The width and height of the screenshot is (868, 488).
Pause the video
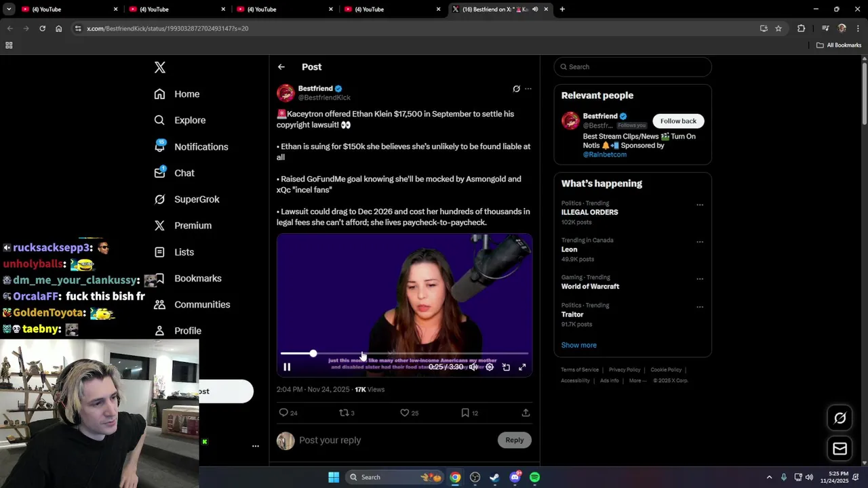coord(287,367)
